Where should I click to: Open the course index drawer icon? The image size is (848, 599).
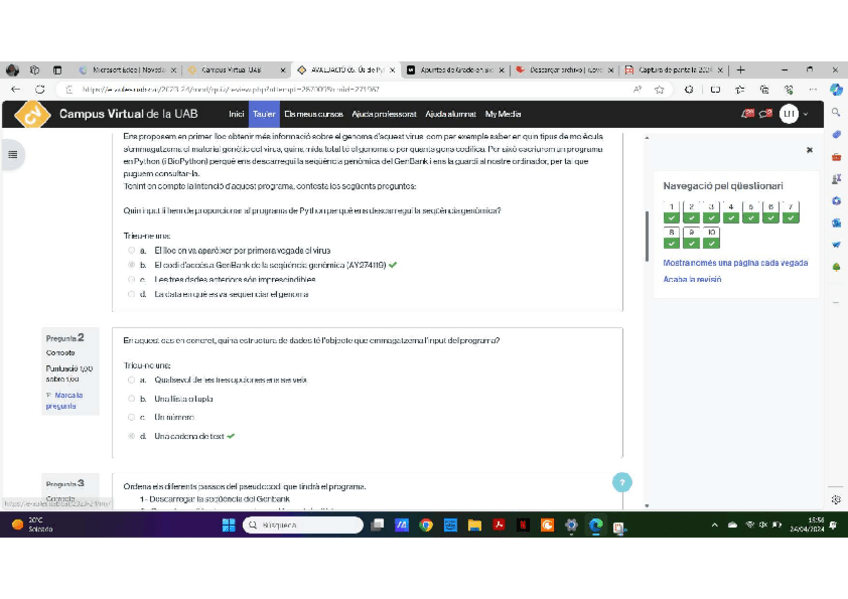click(x=13, y=155)
